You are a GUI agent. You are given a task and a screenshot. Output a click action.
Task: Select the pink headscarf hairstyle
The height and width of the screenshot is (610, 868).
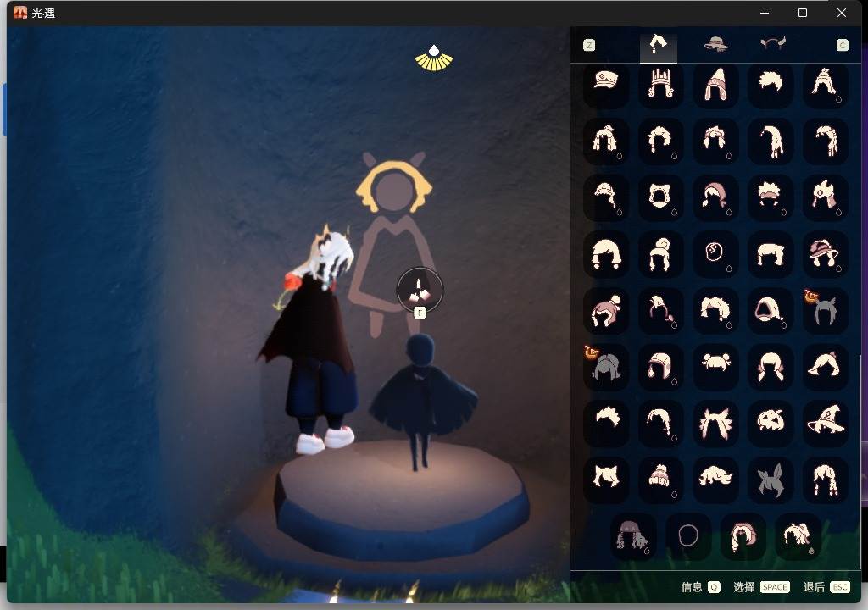click(x=715, y=197)
